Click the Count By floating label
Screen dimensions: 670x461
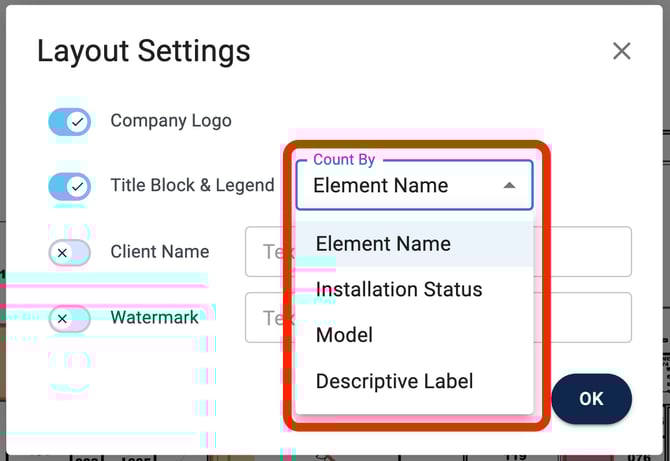[x=344, y=160]
